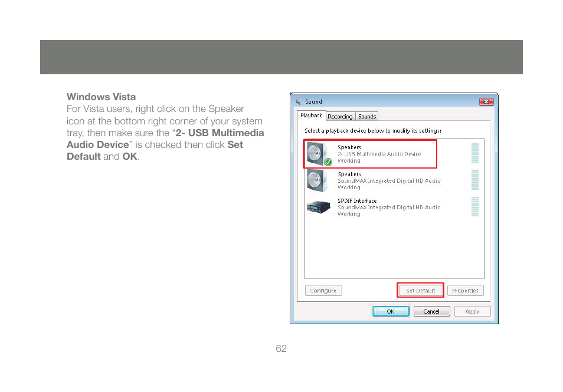Click "Select a playback device below" instruction text

click(373, 131)
